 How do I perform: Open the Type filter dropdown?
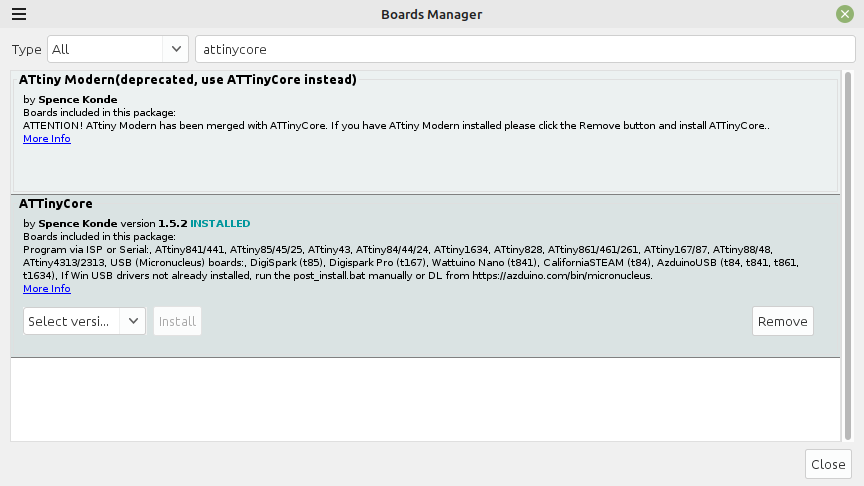pyautogui.click(x=118, y=49)
